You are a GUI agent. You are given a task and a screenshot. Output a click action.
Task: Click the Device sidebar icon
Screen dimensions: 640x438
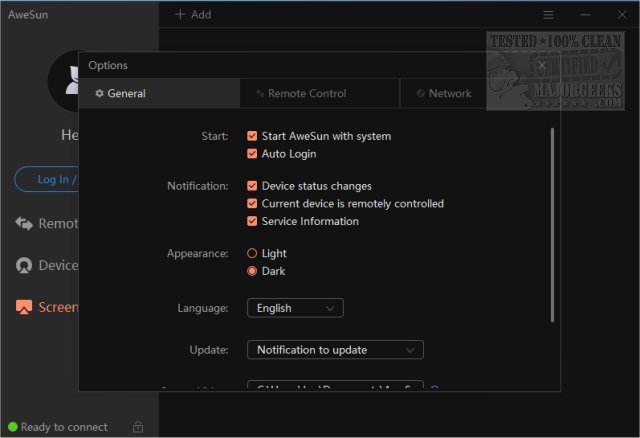pos(24,265)
